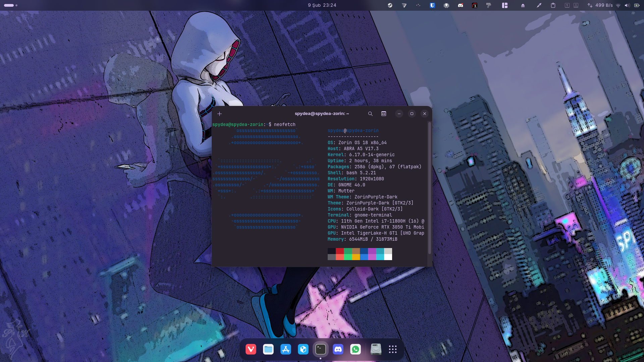This screenshot has height=362, width=644.
Task: Open a new tab in the terminal
Action: tap(219, 114)
